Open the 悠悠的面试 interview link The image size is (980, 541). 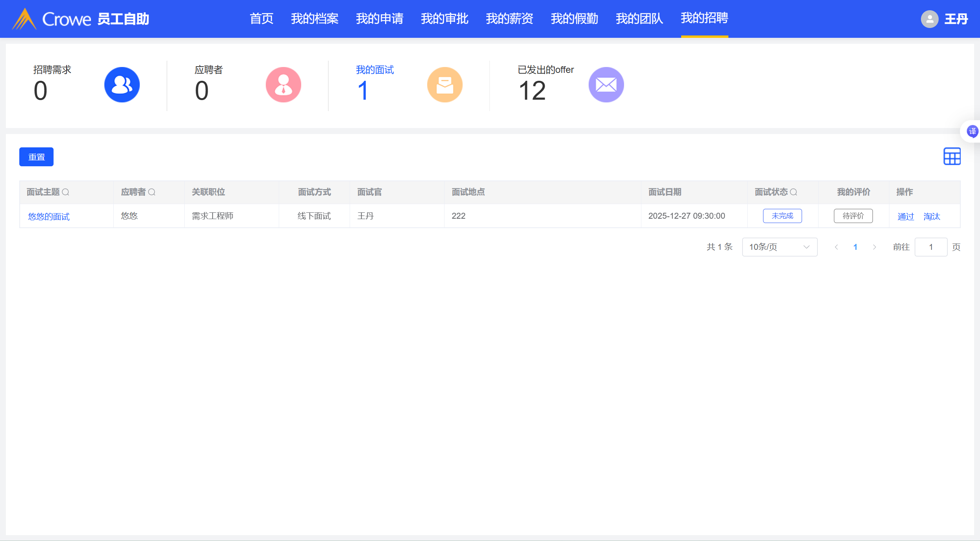click(49, 216)
